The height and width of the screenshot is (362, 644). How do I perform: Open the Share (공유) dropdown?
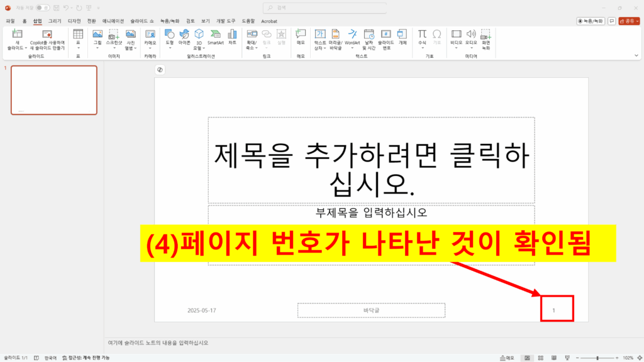click(629, 21)
